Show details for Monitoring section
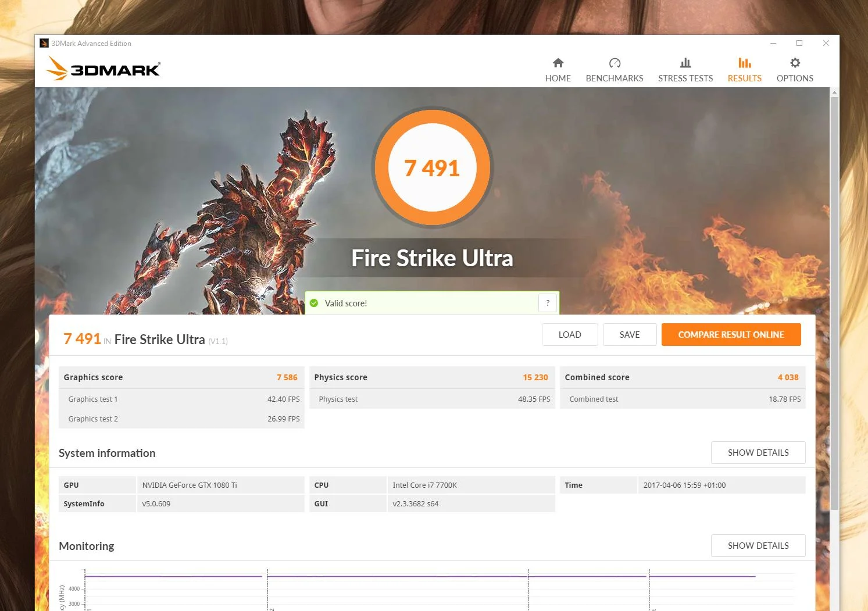Viewport: 868px width, 611px height. (758, 546)
